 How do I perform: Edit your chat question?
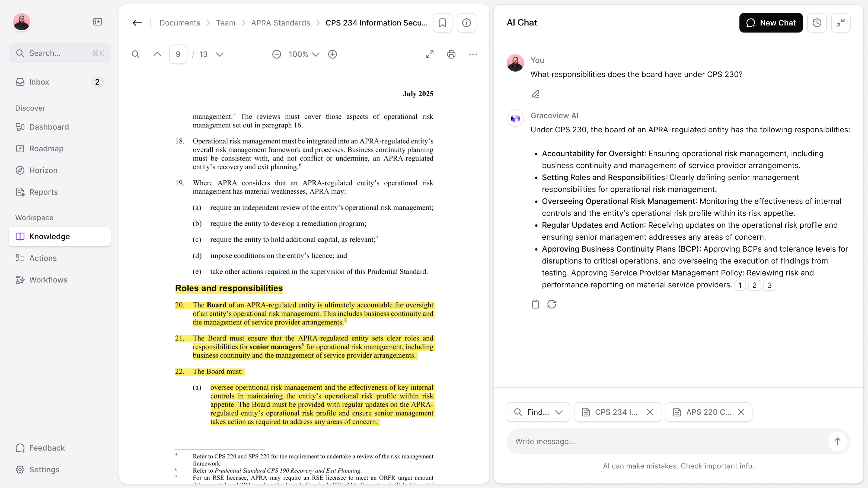(x=535, y=94)
